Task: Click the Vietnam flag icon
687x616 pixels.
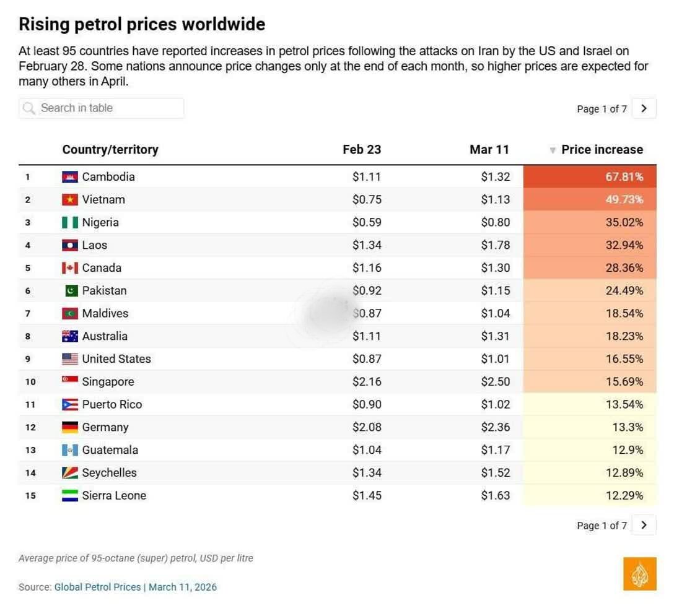Action: click(x=70, y=199)
